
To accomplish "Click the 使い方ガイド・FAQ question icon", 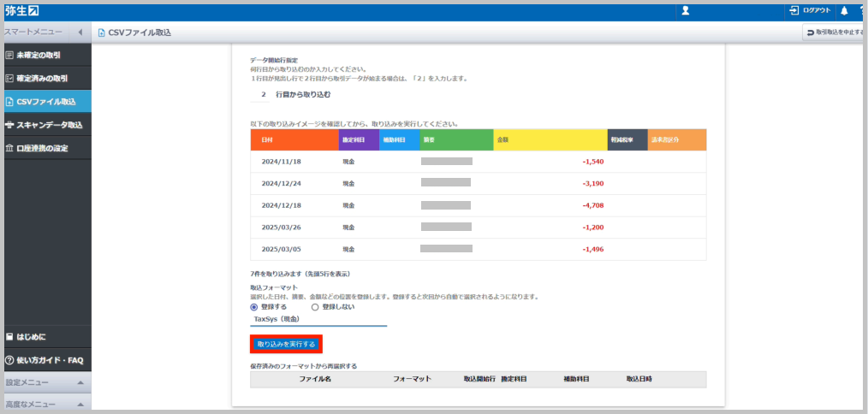I will 9,360.
